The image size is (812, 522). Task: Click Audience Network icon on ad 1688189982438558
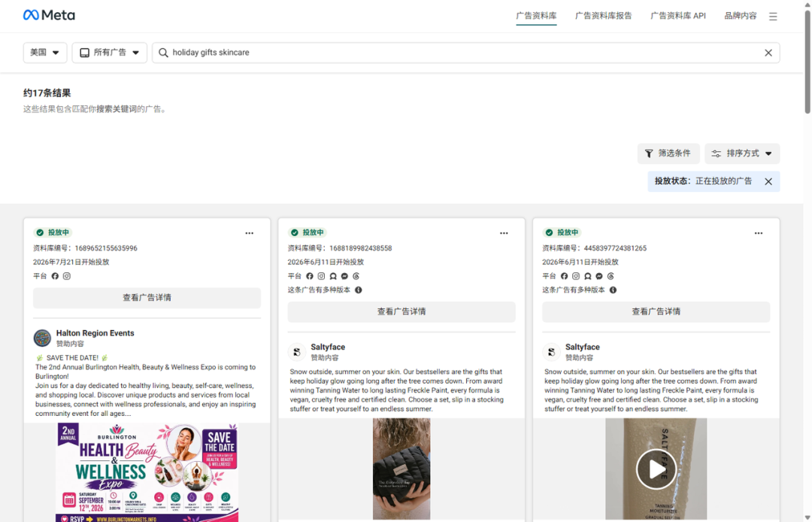pos(333,276)
